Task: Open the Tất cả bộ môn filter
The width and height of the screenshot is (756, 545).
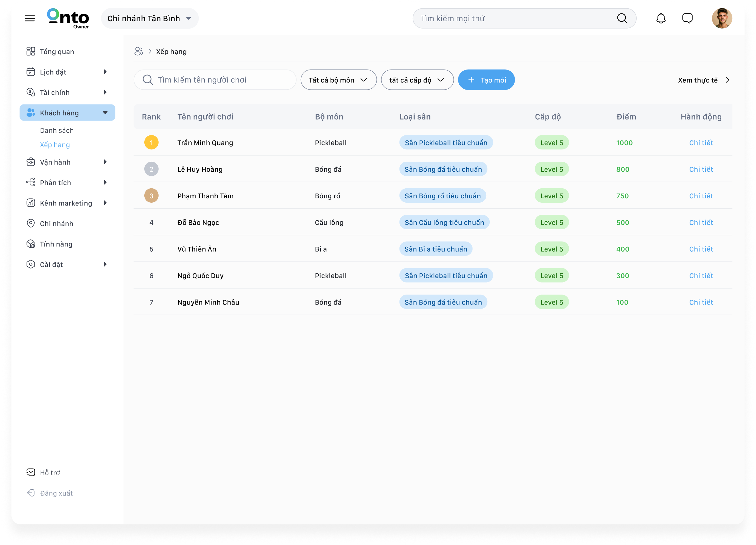Action: pyautogui.click(x=338, y=80)
